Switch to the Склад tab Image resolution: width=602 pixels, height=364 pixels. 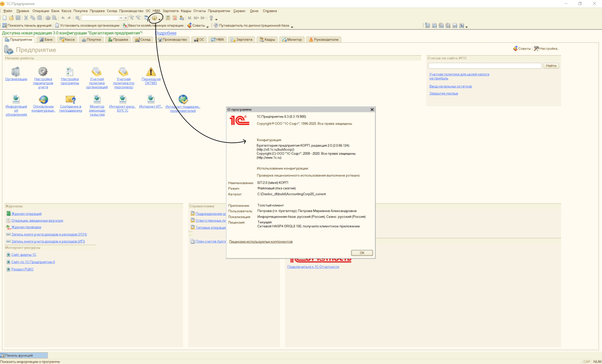(x=143, y=40)
